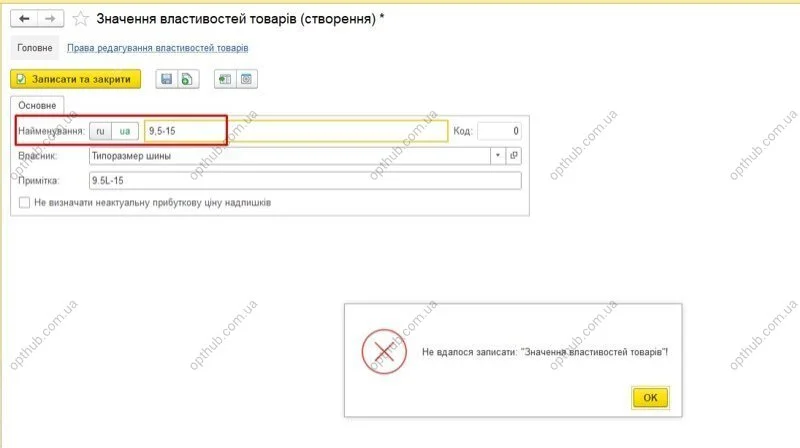Enable 'Не визначати неактуальну прибуткову ціну надлишків' checkbox
Viewport: 800px width, 448px height.
24,203
